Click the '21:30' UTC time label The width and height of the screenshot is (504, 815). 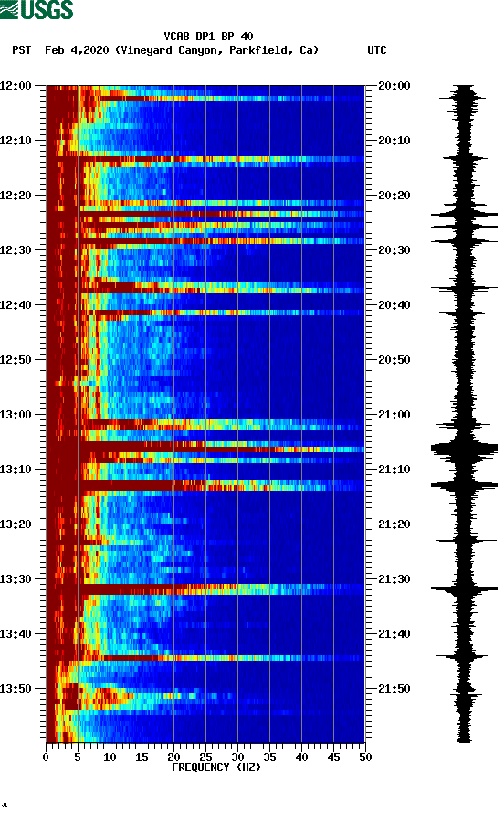pyautogui.click(x=394, y=579)
